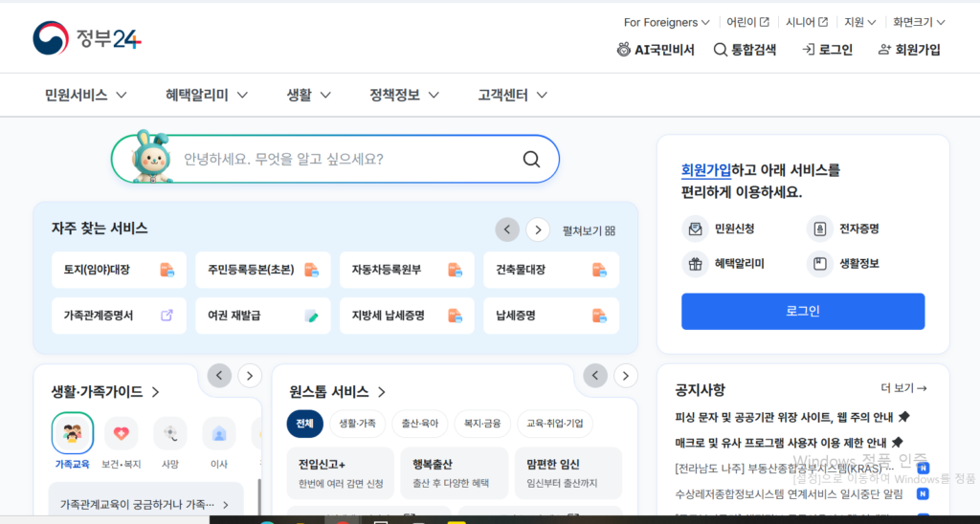Go to previous 자주 찾는 서비스 page

pos(507,229)
